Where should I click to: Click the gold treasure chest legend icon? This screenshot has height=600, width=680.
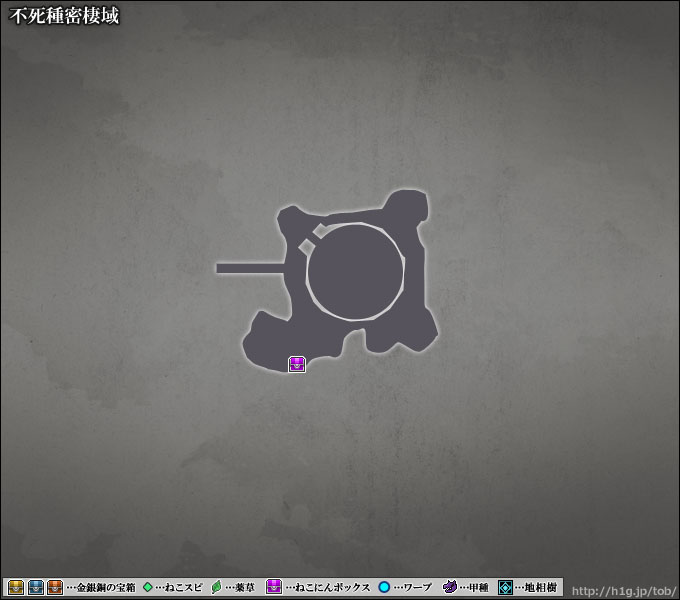tap(16, 587)
